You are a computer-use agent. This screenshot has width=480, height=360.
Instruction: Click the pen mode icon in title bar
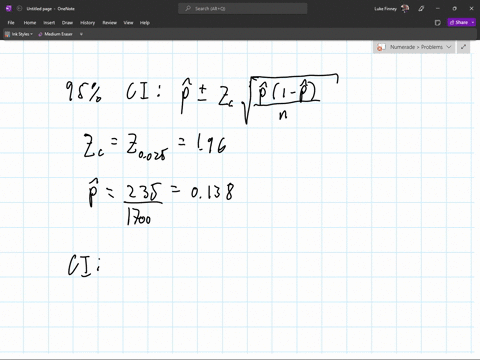[421, 9]
